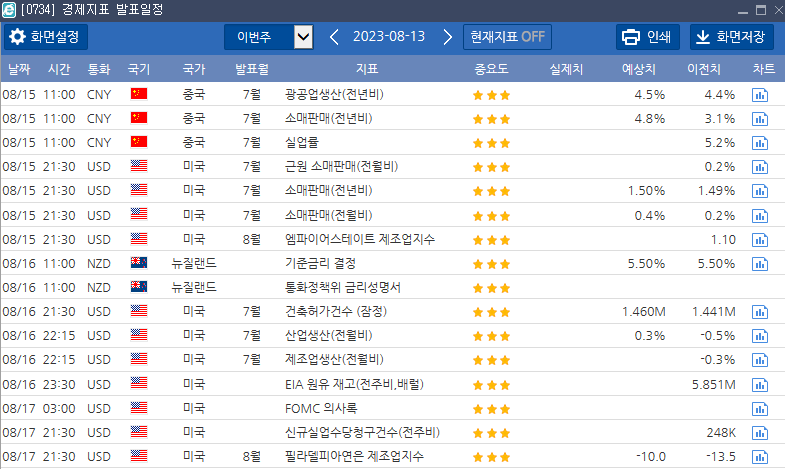Open chart for 소매판매(전월비) row
Image resolution: width=785 pixels, height=469 pixels.
[759, 216]
